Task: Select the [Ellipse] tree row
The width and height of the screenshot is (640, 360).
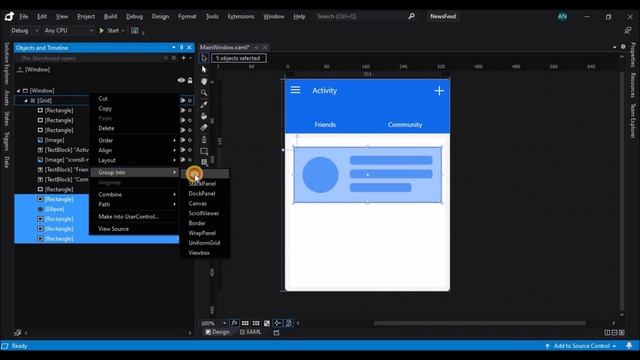Action: point(96,209)
